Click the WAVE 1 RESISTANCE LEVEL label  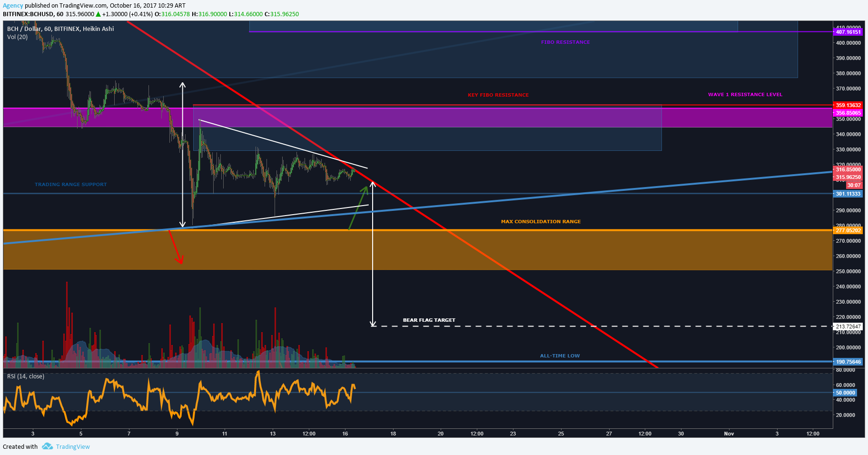pos(745,95)
